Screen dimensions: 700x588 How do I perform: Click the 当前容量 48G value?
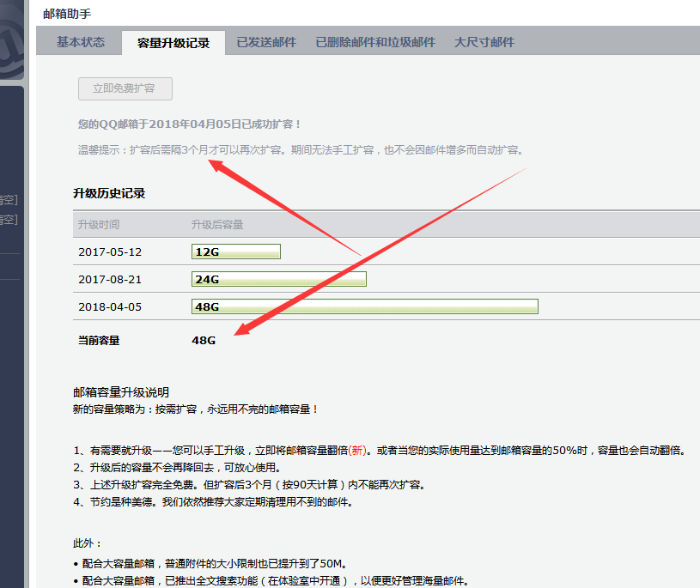pyautogui.click(x=204, y=341)
